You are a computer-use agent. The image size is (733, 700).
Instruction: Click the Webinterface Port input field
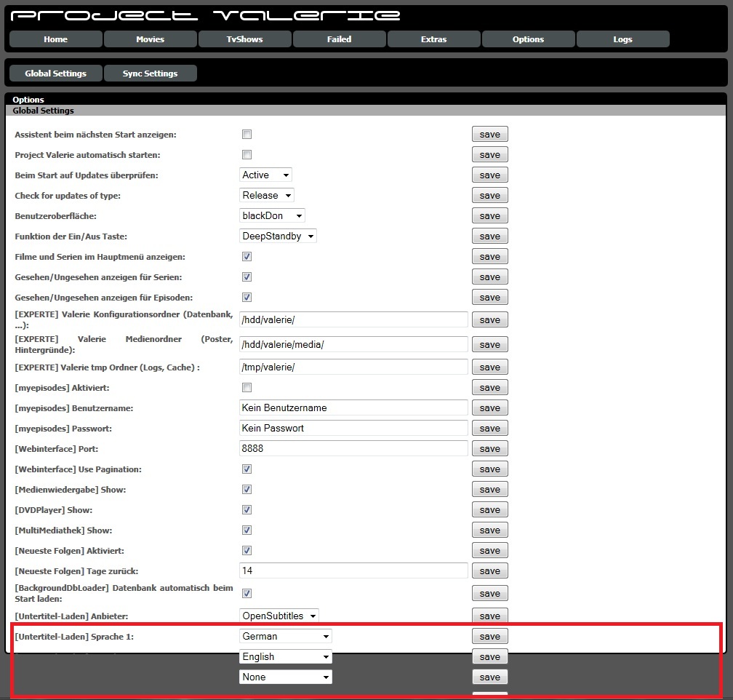(x=353, y=449)
